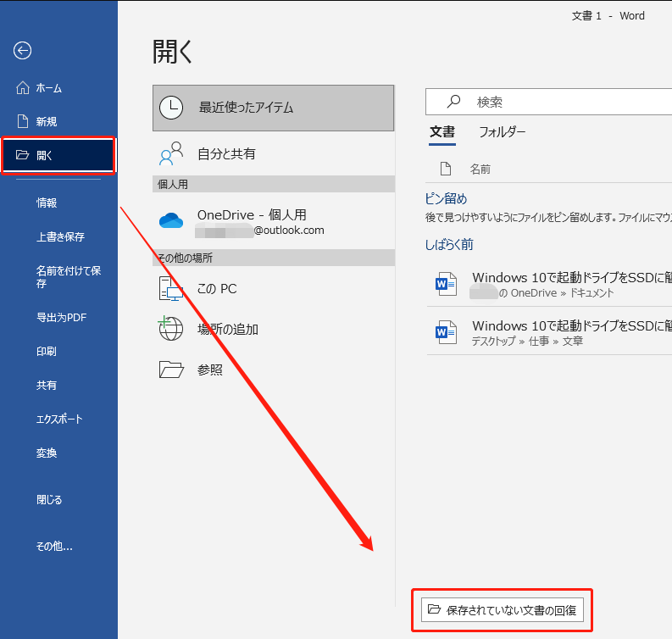Select エクスポート in the sidebar
672x639 pixels.
click(x=58, y=420)
